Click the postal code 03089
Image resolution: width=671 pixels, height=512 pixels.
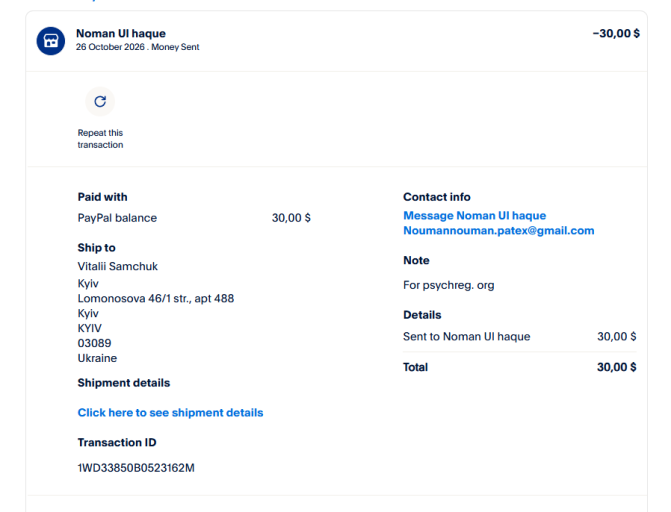tap(94, 343)
